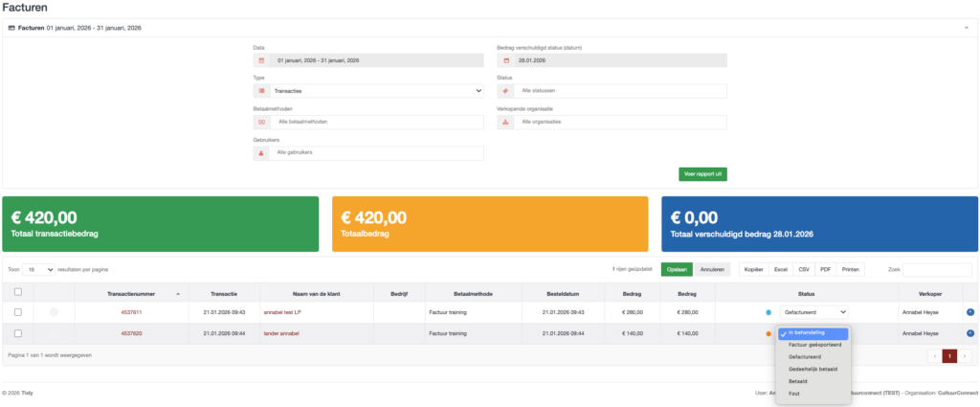Open the Gefactureerd status dropdown in first row

coord(813,312)
